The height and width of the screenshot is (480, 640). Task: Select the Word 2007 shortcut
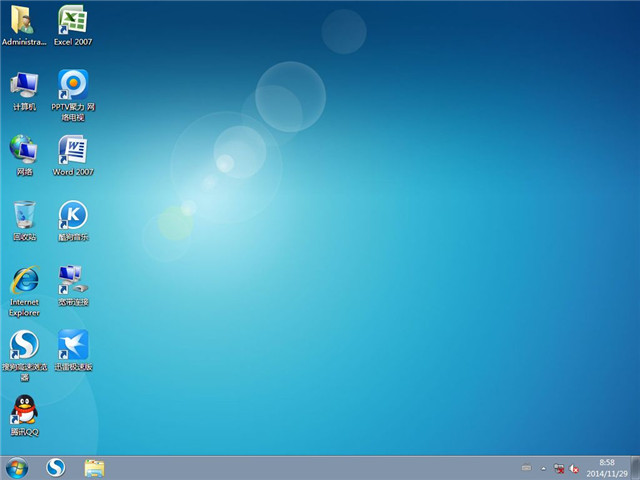(73, 155)
